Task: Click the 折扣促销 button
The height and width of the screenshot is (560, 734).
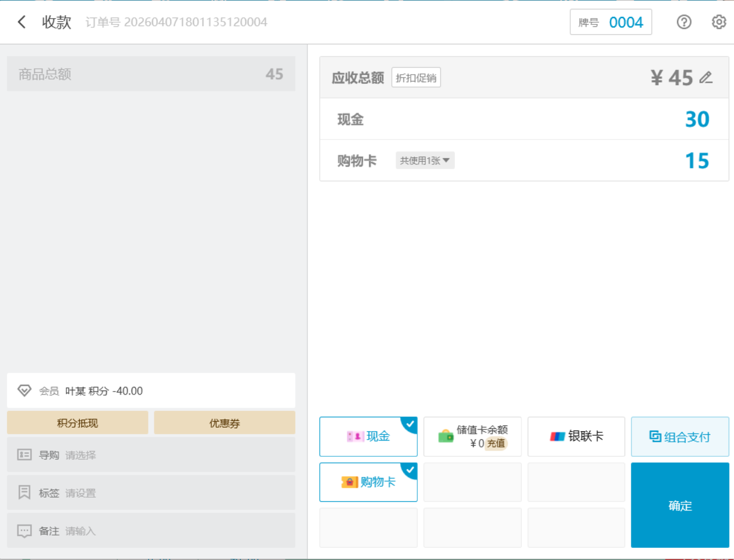Action: [x=416, y=78]
